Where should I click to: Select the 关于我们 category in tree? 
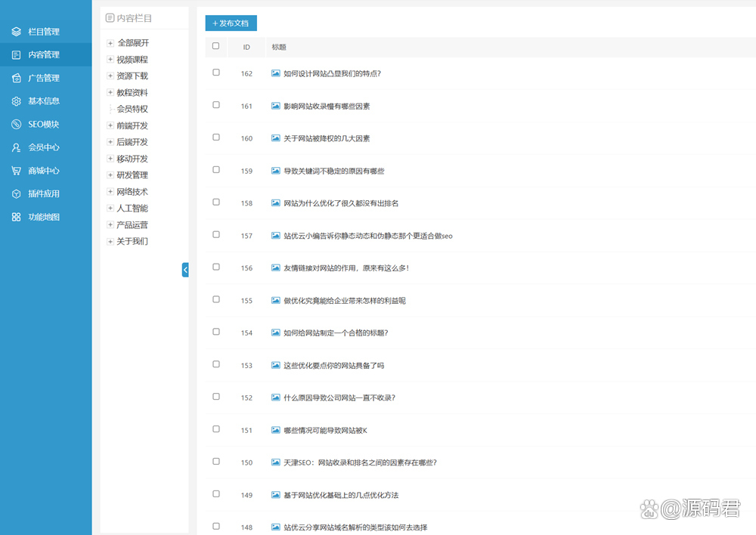(132, 242)
